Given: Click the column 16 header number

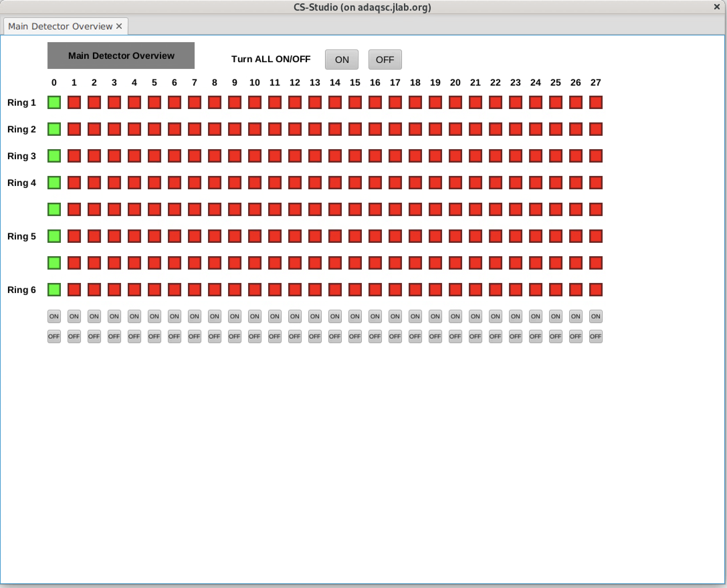Looking at the screenshot, I should [x=375, y=83].
